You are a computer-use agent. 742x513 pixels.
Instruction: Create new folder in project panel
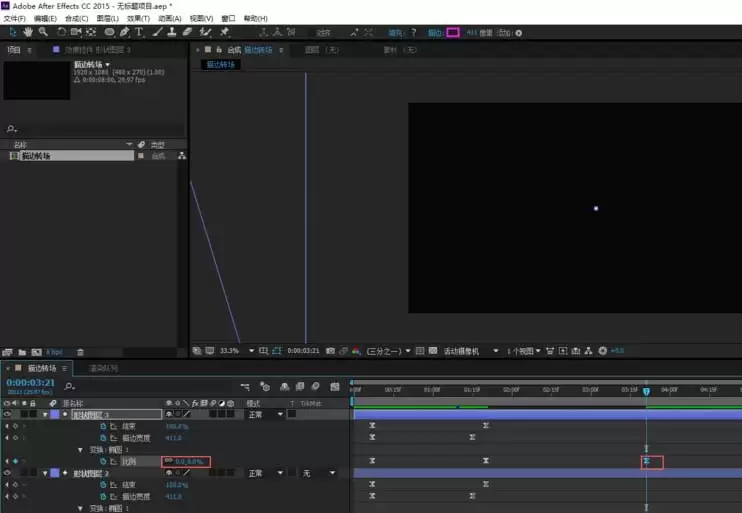click(22, 352)
